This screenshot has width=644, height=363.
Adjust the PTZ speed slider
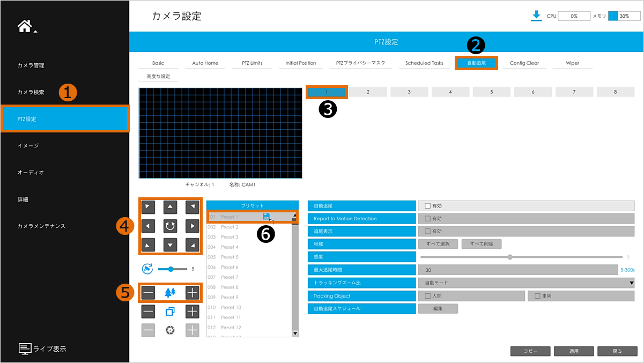[x=171, y=269]
